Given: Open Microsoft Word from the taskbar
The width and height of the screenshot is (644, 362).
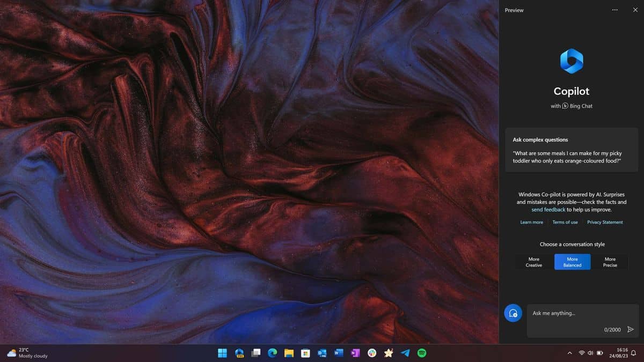Looking at the screenshot, I should point(339,353).
